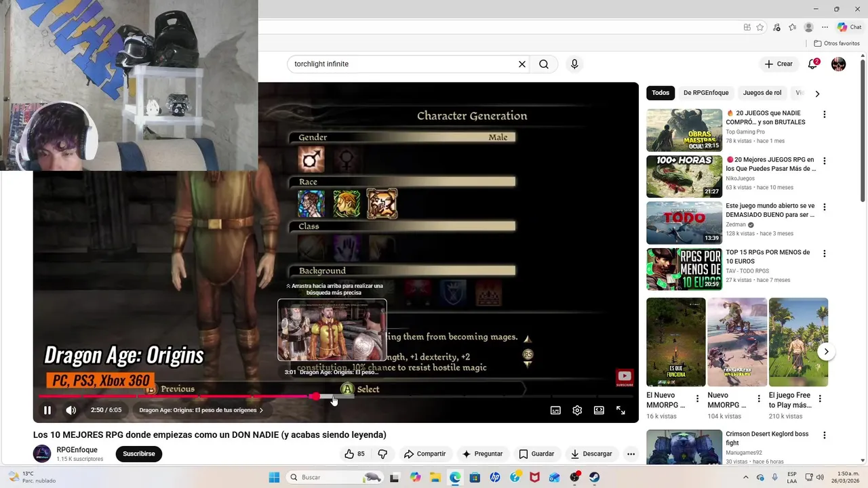
Task: Enter fullscreen video mode
Action: pos(620,410)
